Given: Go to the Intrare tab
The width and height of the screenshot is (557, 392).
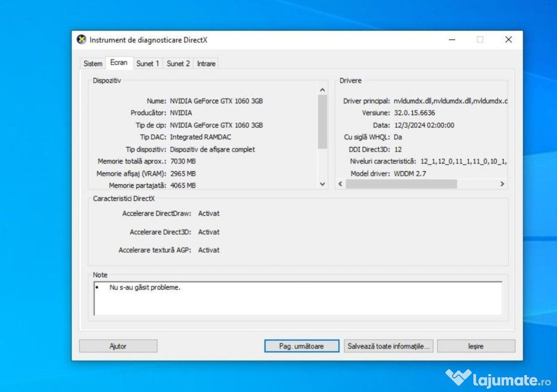Looking at the screenshot, I should coord(206,64).
